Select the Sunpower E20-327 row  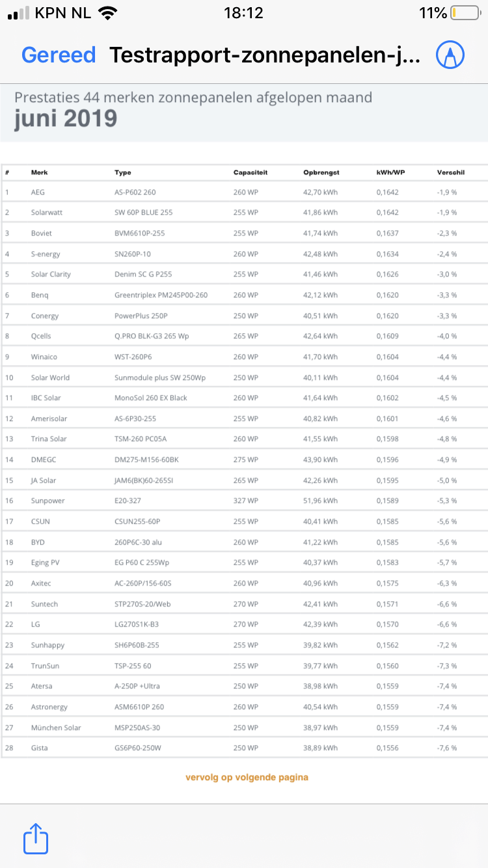point(244,500)
